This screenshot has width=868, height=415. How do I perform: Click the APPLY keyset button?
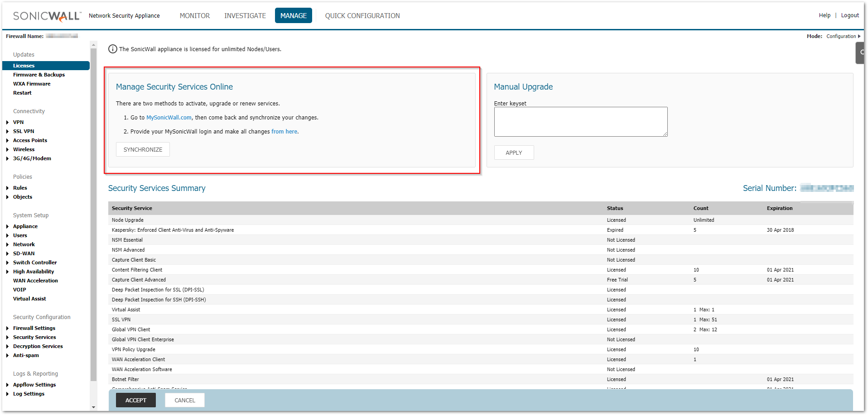click(x=514, y=153)
